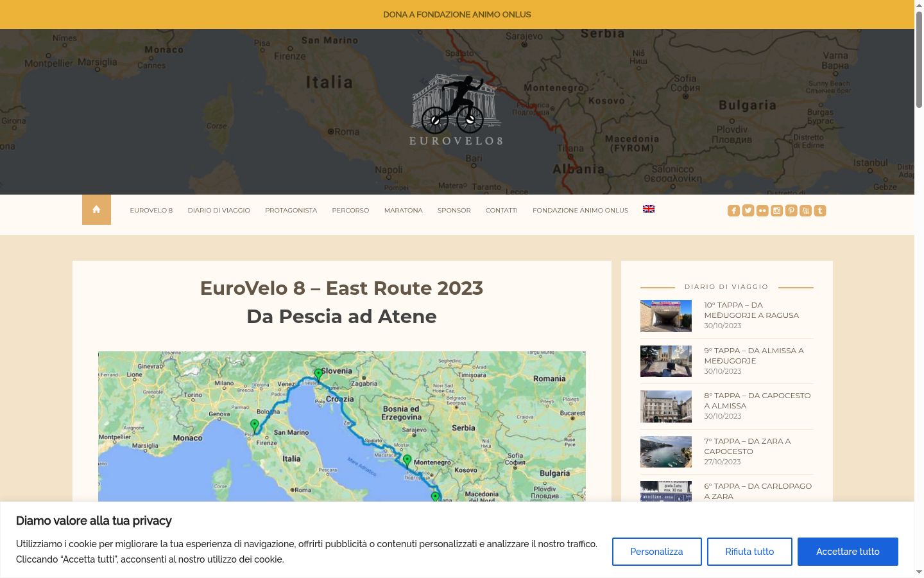This screenshot has height=578, width=924.
Task: Open the Tumblr social icon
Action: point(820,211)
